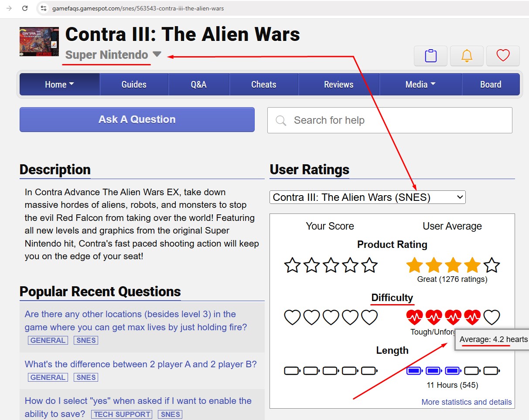Open the Contra III (SNES) version selector
The image size is (529, 420).
(368, 197)
